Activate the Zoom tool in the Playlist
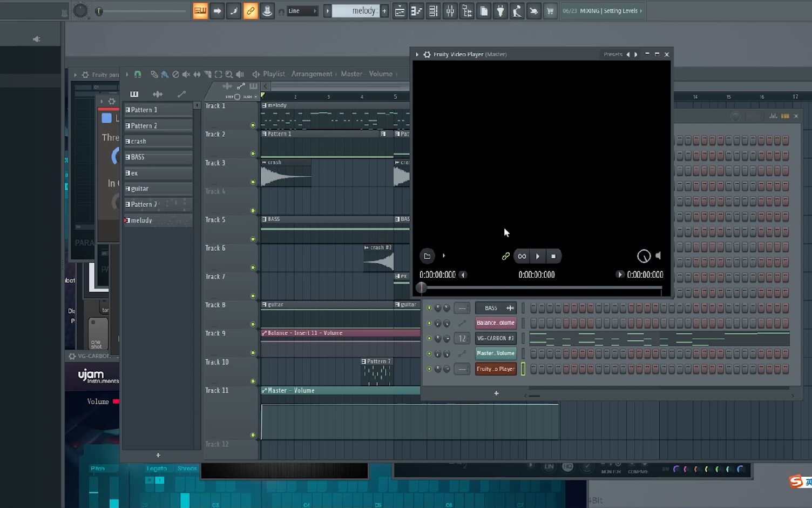 click(x=229, y=74)
